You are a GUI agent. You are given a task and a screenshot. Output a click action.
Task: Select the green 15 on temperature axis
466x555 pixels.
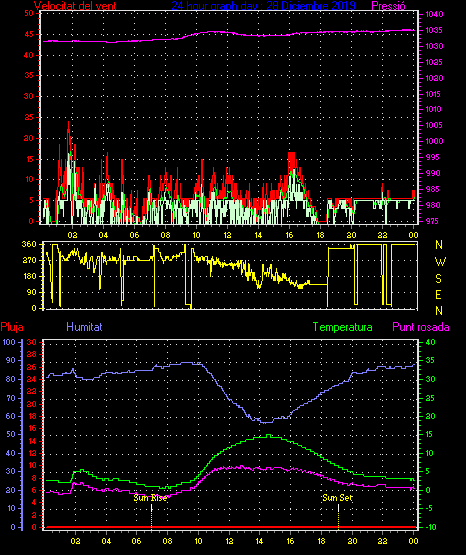(430, 434)
